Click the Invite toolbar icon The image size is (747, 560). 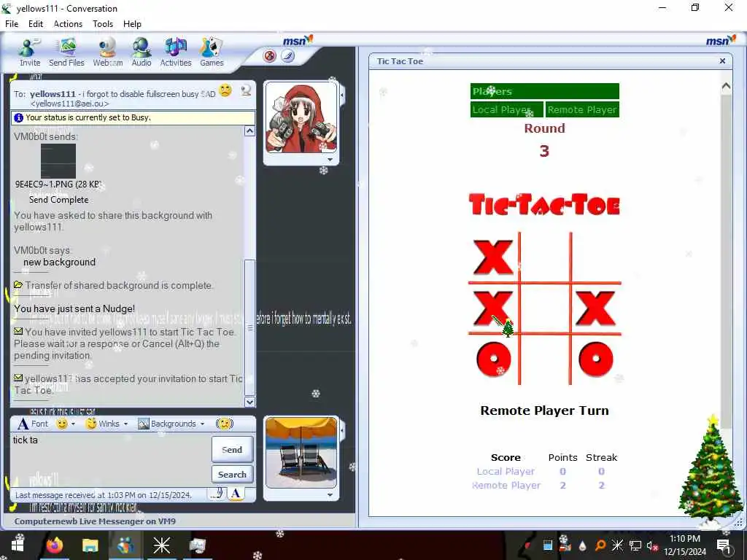(x=29, y=52)
